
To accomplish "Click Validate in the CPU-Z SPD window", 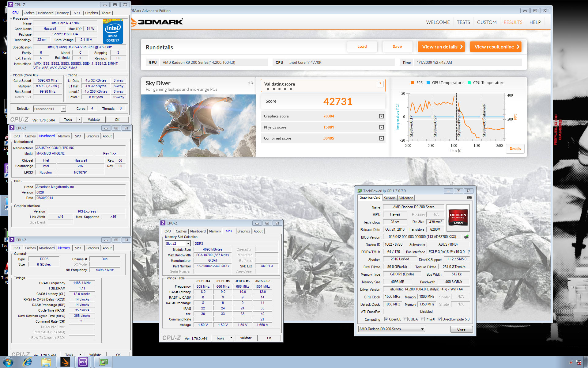I will pyautogui.click(x=246, y=338).
